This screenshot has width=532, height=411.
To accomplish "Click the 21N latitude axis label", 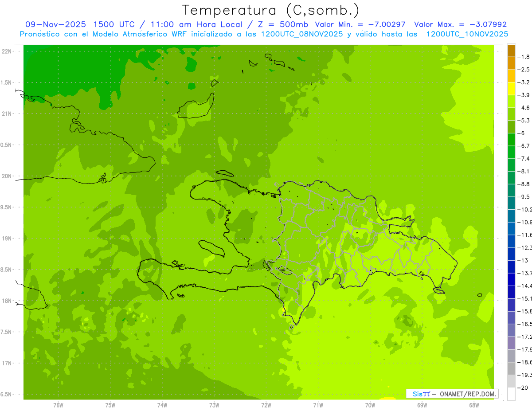I will tap(8, 114).
